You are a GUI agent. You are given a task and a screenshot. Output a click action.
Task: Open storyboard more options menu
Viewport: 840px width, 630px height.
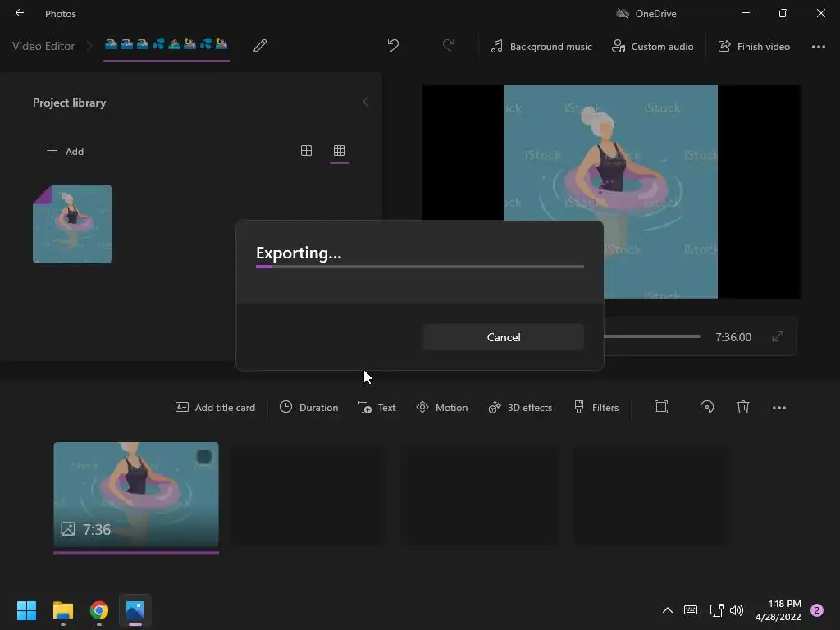click(x=779, y=407)
